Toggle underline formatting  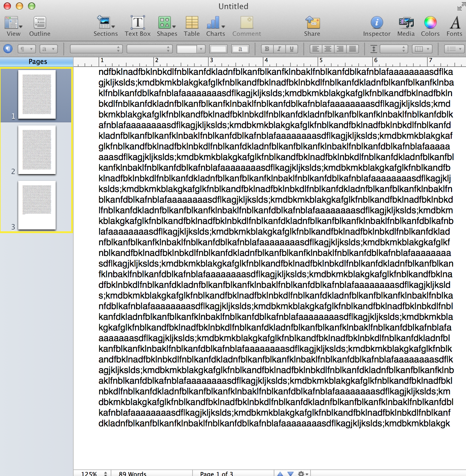(x=292, y=49)
